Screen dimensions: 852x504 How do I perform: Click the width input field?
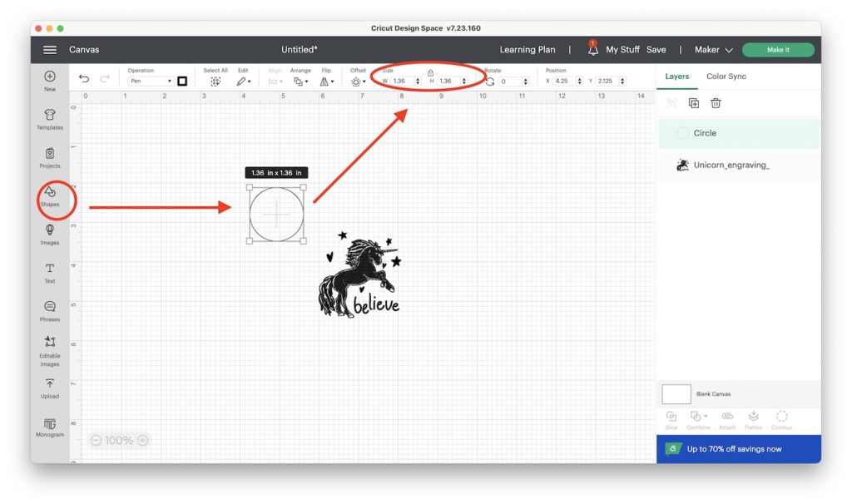tap(403, 81)
